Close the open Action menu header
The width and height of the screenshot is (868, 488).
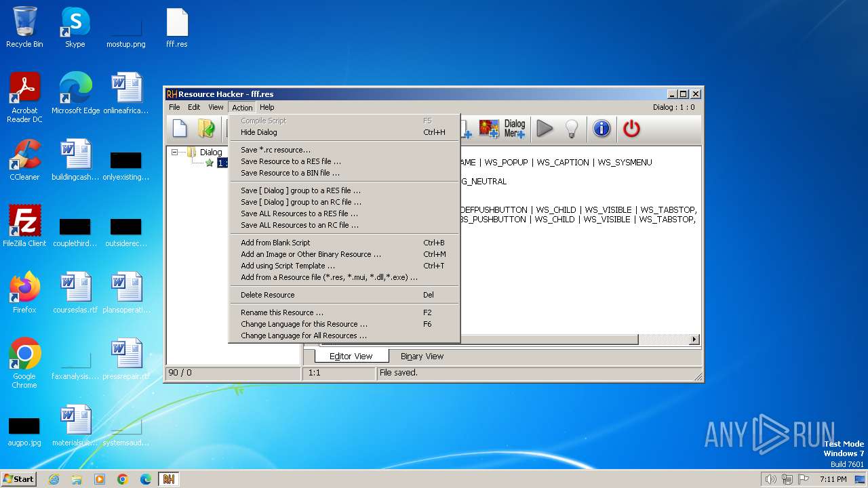click(242, 107)
